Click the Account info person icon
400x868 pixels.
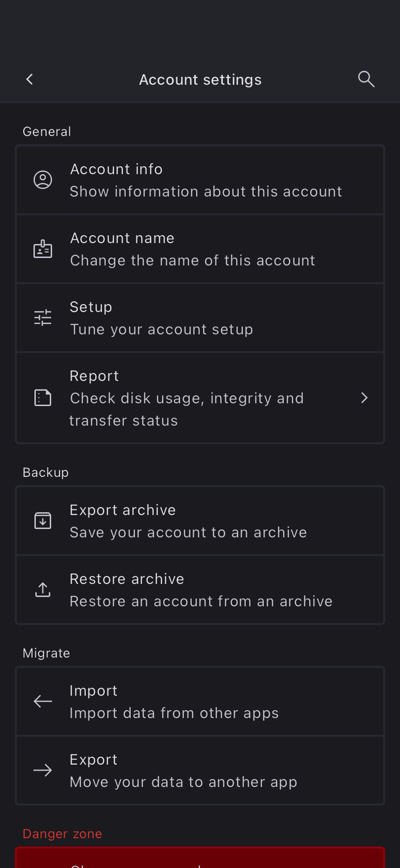tap(43, 180)
